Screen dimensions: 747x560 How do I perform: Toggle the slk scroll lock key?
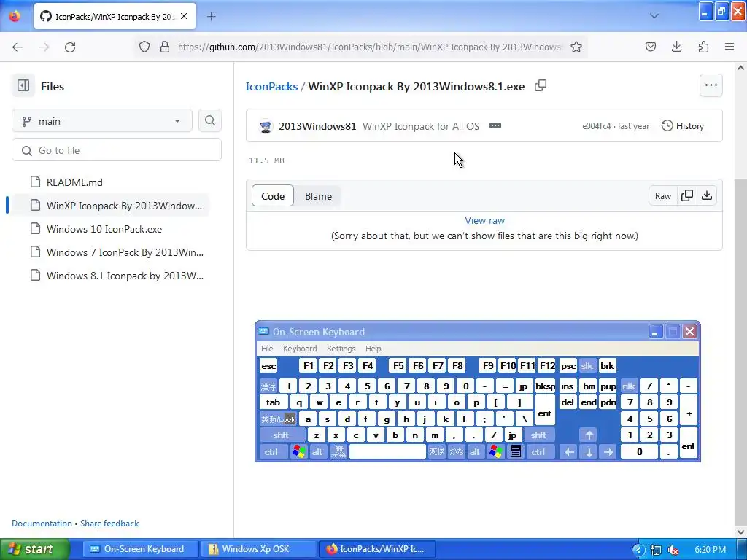click(587, 366)
